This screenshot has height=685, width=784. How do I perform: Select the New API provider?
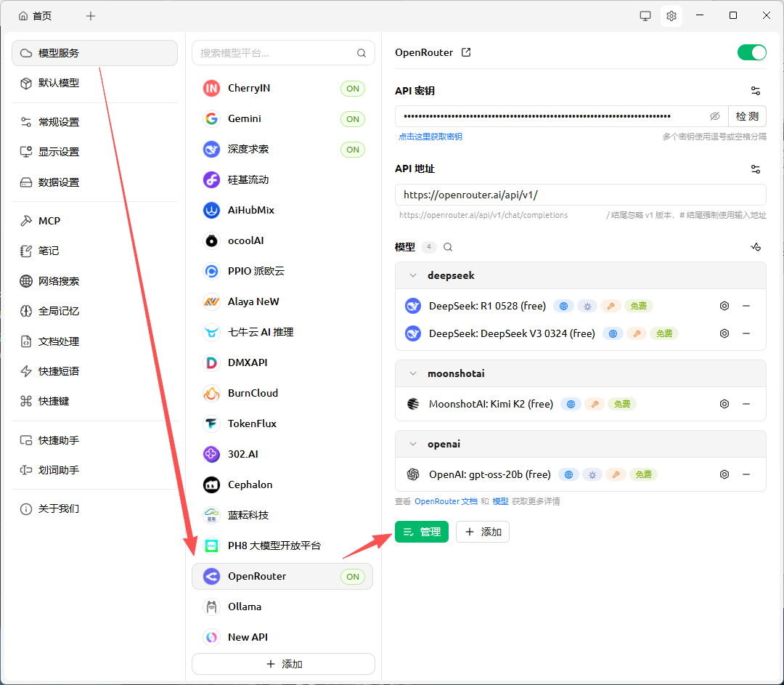point(282,638)
